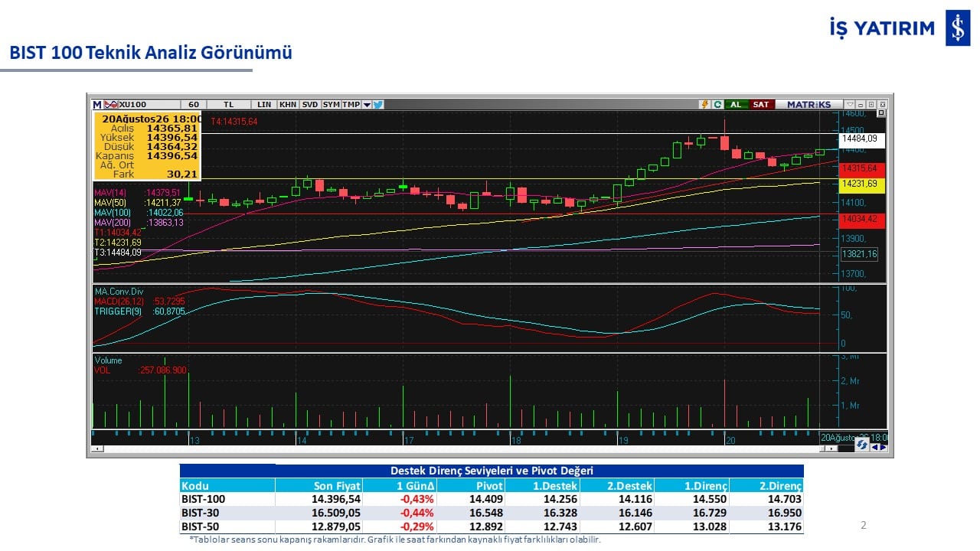
Task: Click the TRIGGER(9) value label
Action: [170, 311]
